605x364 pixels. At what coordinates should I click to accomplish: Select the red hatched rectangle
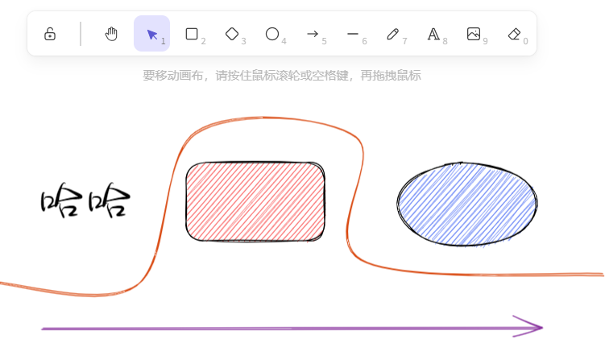pos(255,201)
